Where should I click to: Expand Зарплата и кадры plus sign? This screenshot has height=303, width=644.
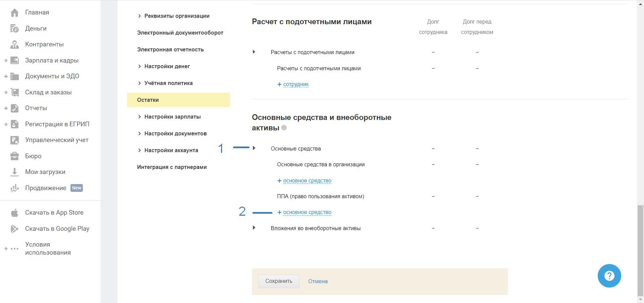pos(6,60)
